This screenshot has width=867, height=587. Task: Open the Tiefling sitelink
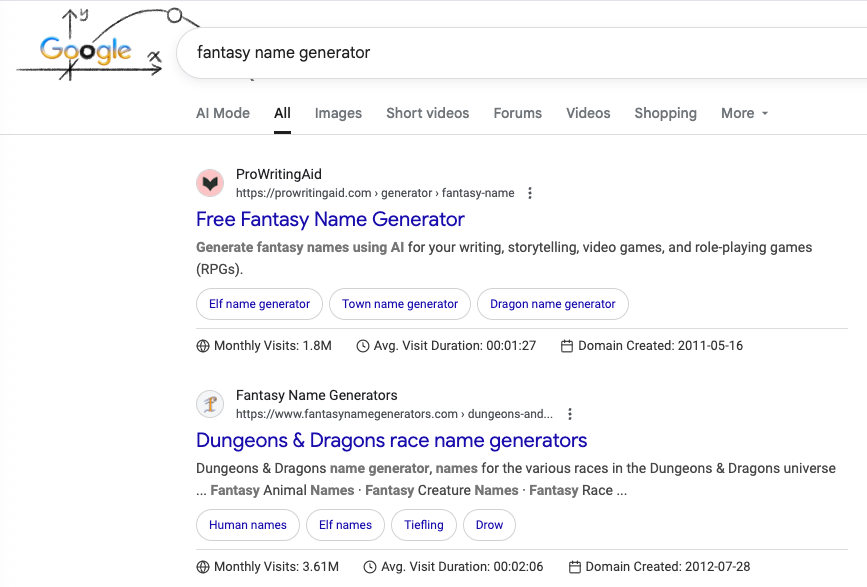424,525
